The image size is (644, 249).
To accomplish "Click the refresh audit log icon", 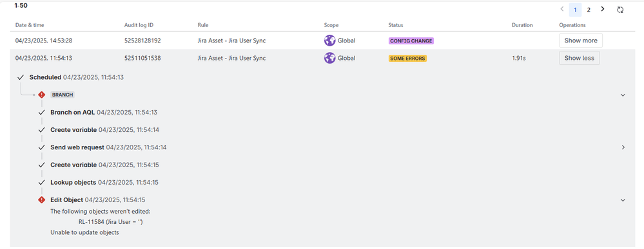I will [620, 10].
